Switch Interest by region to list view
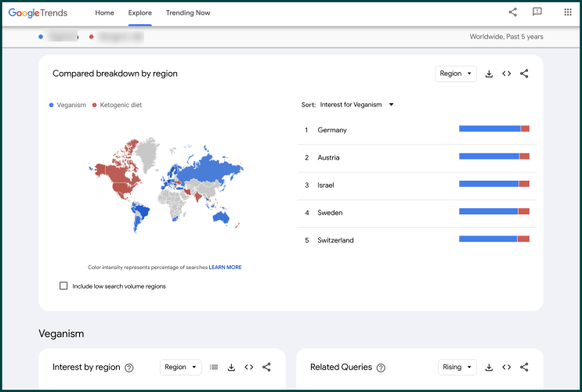Screen dimensions: 582x392 click(x=213, y=367)
